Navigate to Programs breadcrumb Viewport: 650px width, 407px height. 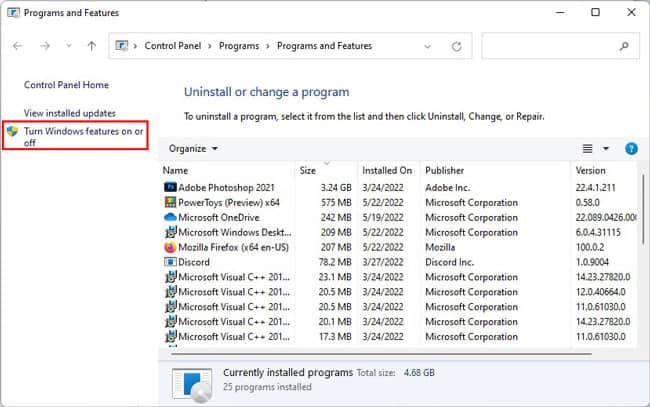tap(239, 46)
